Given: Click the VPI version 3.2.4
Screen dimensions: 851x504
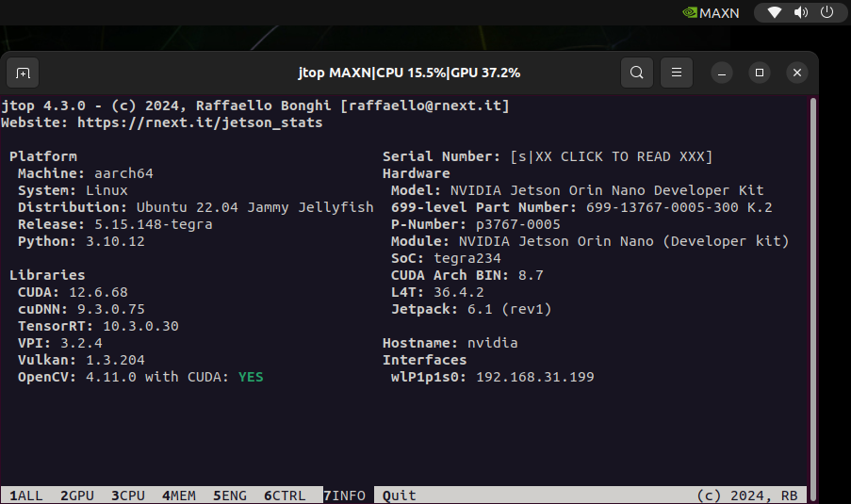Looking at the screenshot, I should tap(81, 343).
